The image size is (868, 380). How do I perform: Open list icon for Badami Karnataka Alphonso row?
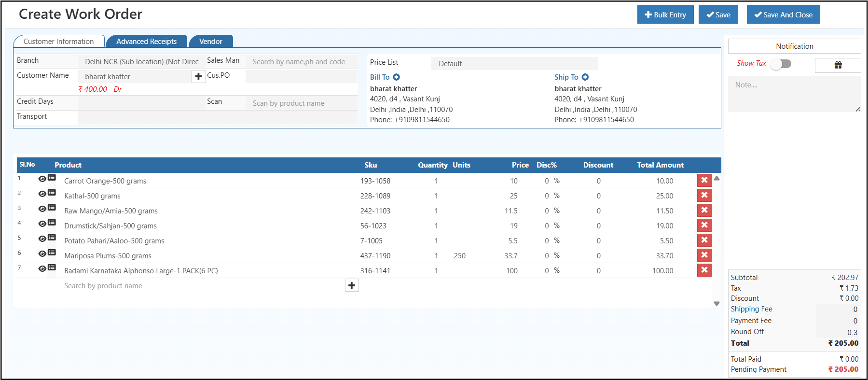point(52,268)
